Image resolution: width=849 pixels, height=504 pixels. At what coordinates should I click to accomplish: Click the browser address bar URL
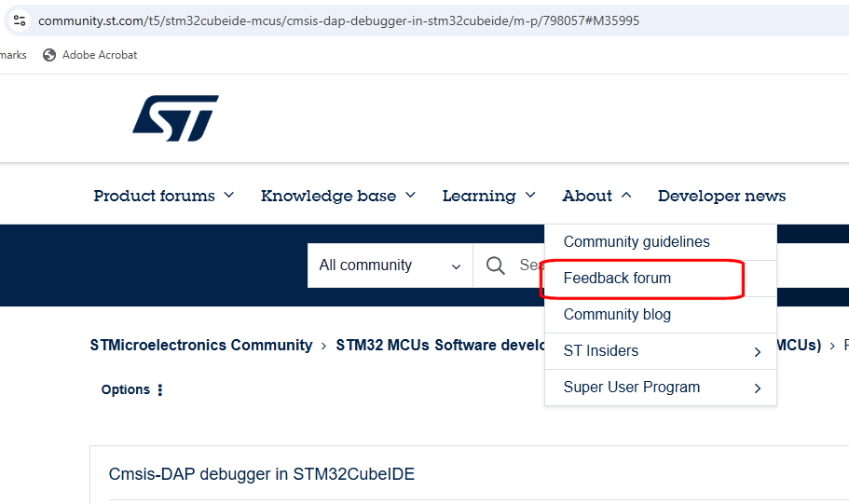point(338,20)
